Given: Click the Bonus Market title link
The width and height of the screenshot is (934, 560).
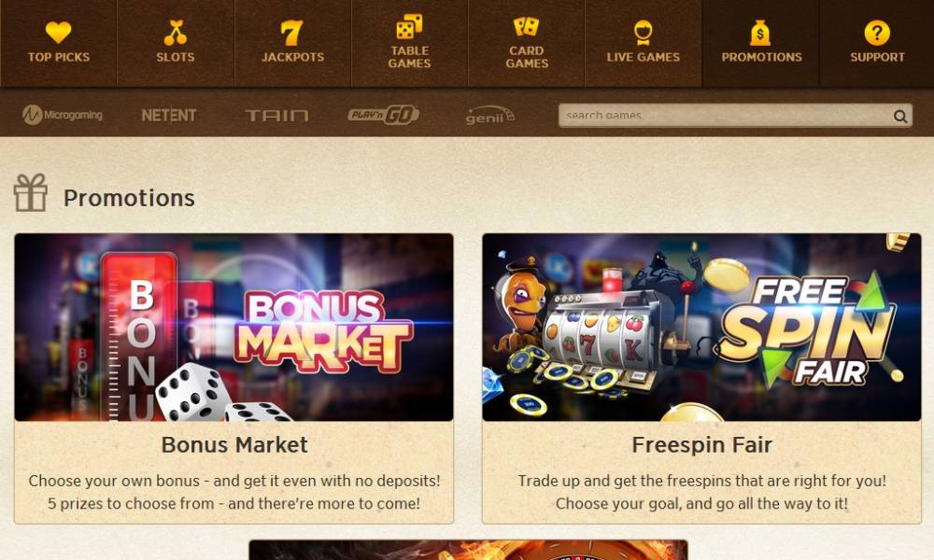Looking at the screenshot, I should (234, 444).
